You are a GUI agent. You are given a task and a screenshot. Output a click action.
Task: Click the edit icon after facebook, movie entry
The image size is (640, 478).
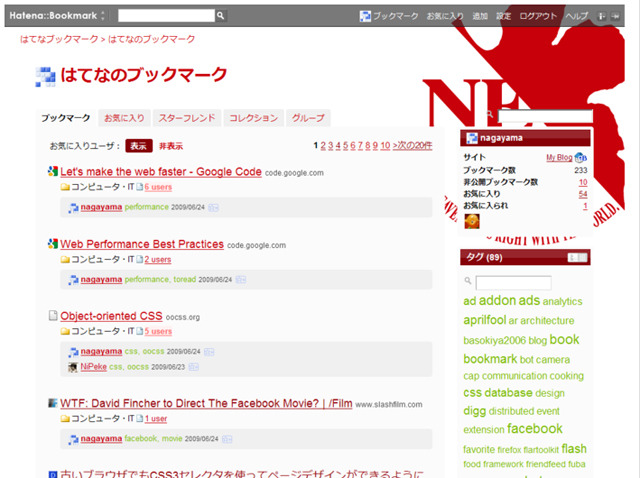coord(227,440)
